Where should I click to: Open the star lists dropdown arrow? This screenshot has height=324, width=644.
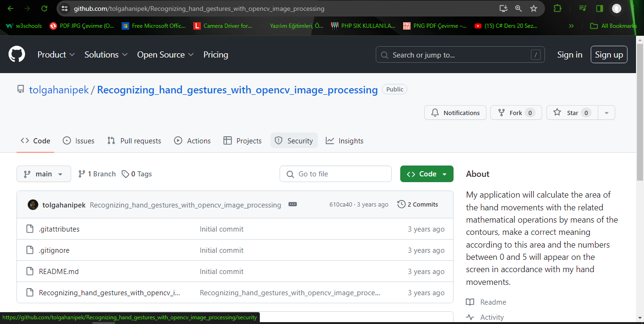(x=606, y=113)
